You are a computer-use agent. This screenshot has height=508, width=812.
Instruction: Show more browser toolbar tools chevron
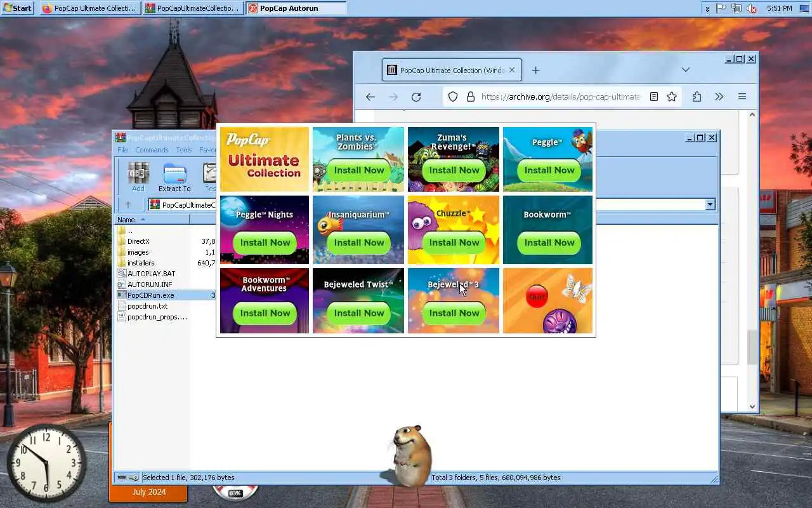[719, 97]
